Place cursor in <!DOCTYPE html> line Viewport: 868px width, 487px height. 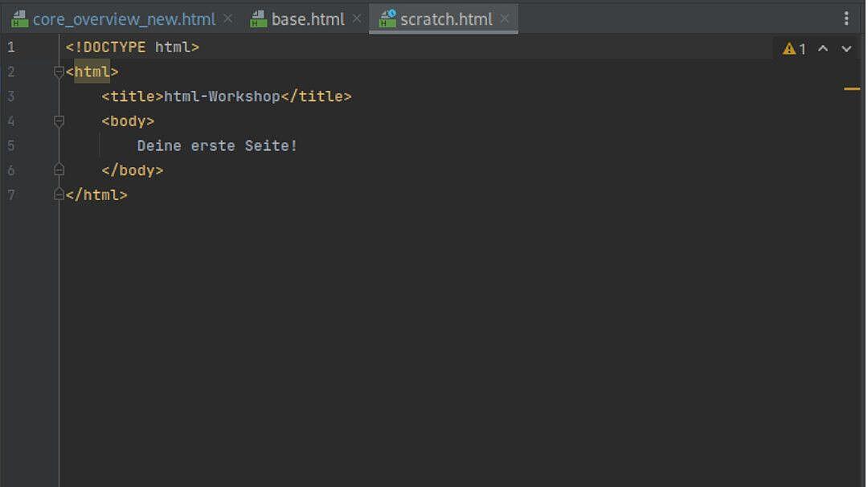click(133, 47)
